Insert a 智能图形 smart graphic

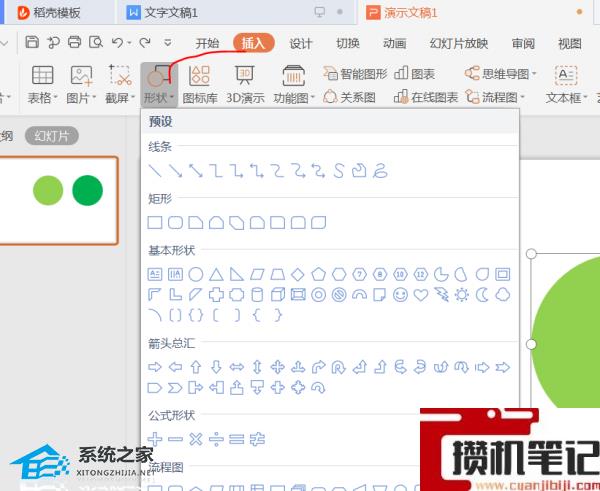point(355,73)
